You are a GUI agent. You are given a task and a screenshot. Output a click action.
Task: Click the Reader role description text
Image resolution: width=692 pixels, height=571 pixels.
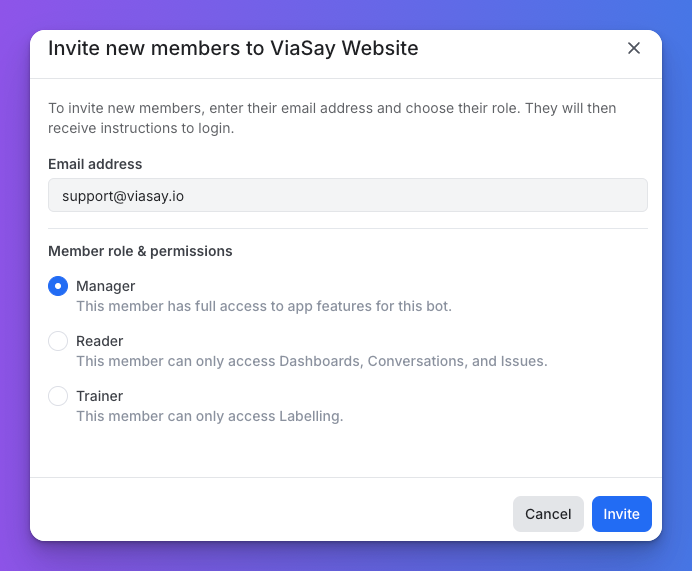(312, 361)
